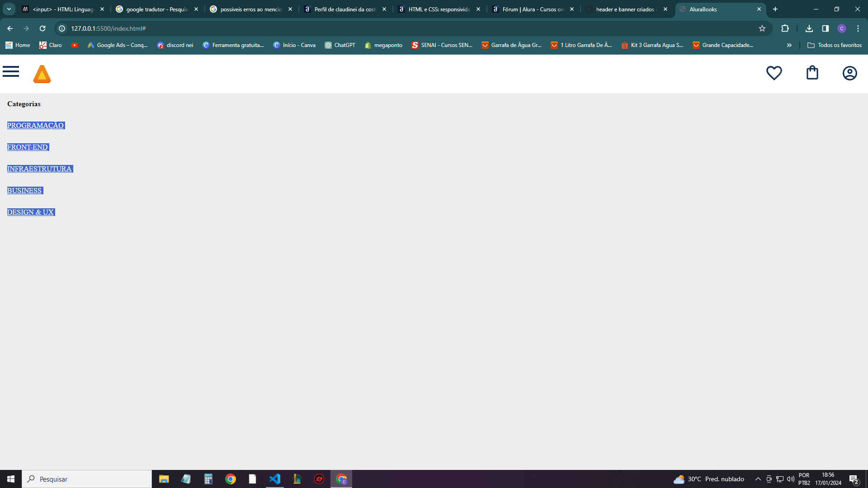Open Chrome downloads icon
Screen dimensions: 868x488
[809, 28]
